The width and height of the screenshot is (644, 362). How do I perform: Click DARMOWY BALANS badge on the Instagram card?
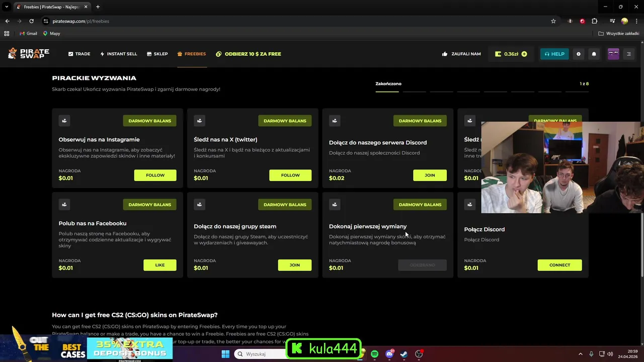(150, 121)
